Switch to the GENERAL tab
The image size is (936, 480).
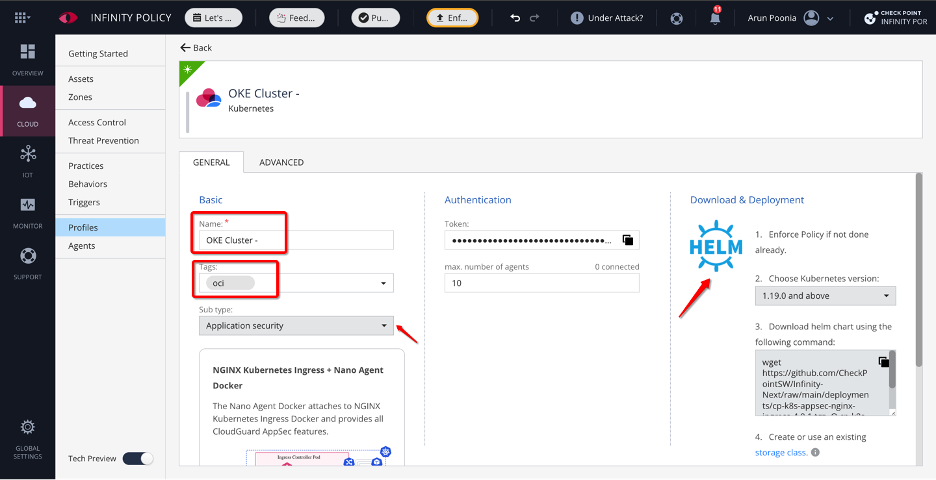coord(211,162)
